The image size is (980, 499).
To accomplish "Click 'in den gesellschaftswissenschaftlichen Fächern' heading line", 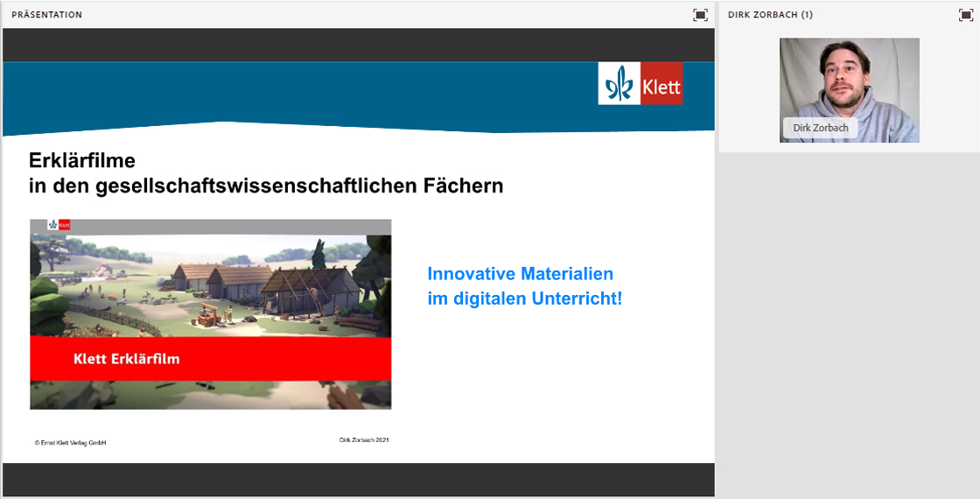I will coord(266,186).
